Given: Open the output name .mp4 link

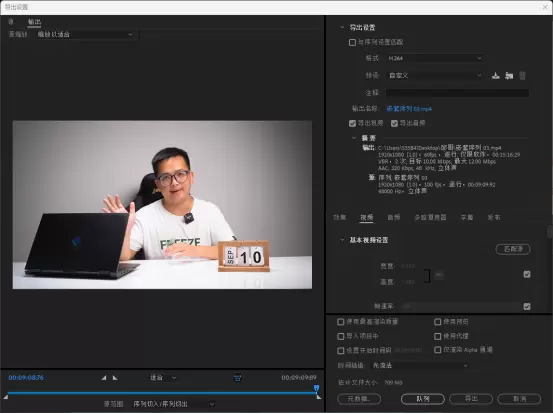Looking at the screenshot, I should point(409,109).
